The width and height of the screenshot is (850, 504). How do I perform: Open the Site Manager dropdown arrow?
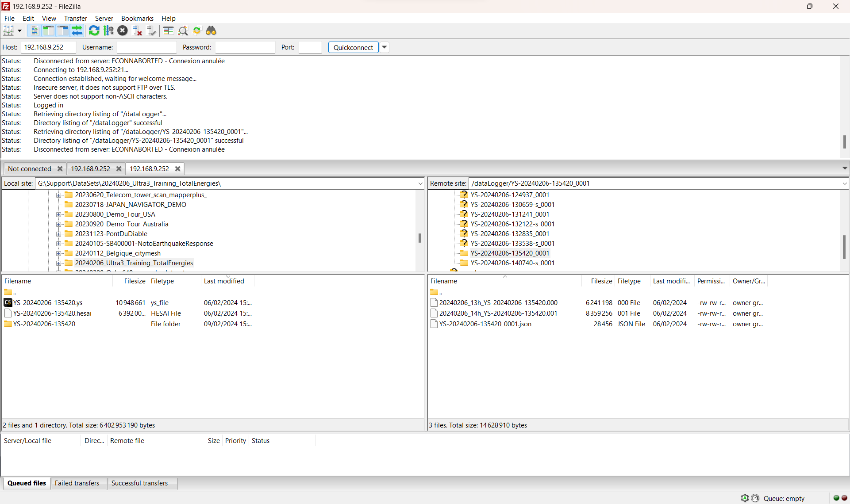[x=19, y=31]
